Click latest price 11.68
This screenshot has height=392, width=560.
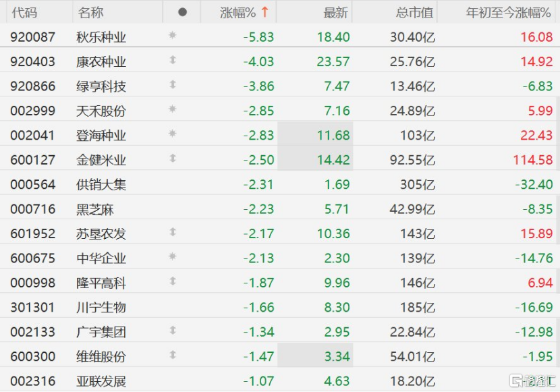pos(333,136)
